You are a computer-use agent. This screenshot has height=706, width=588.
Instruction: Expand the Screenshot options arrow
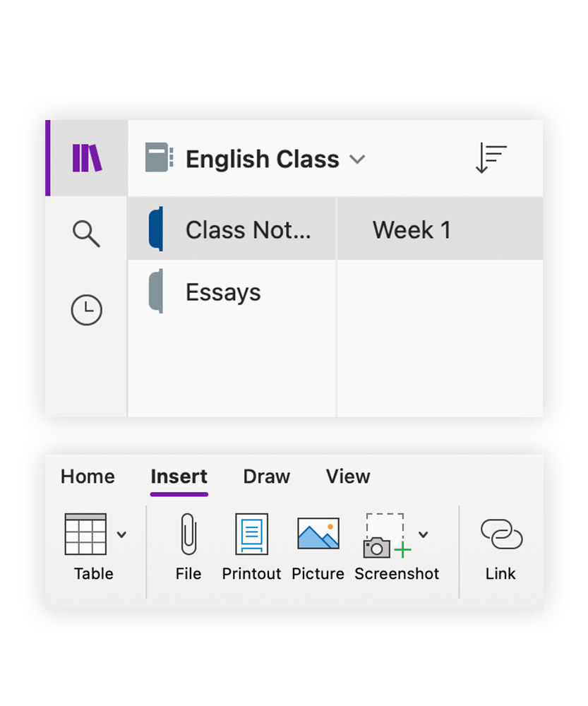point(424,534)
